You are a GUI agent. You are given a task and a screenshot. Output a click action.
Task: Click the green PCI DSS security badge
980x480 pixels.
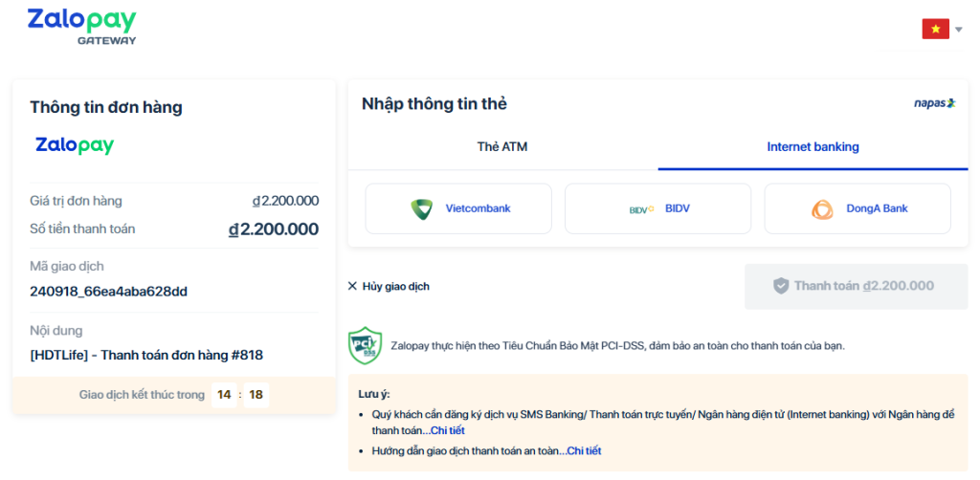tap(365, 345)
